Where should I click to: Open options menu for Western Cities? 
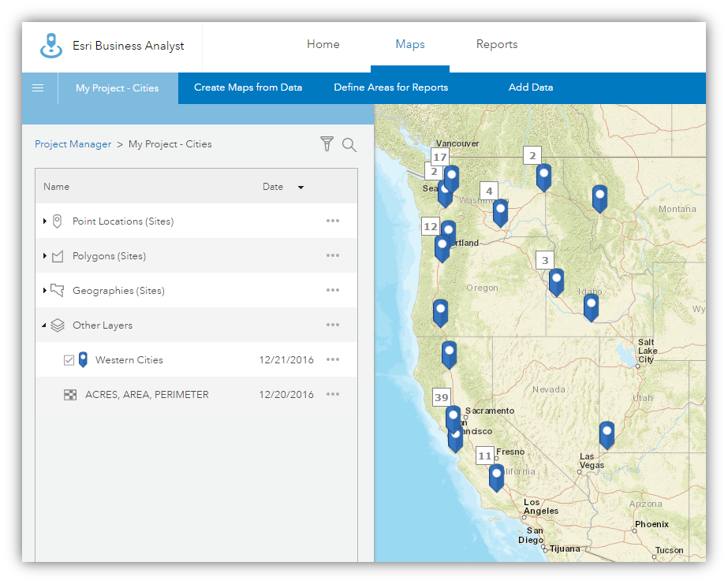(x=332, y=359)
